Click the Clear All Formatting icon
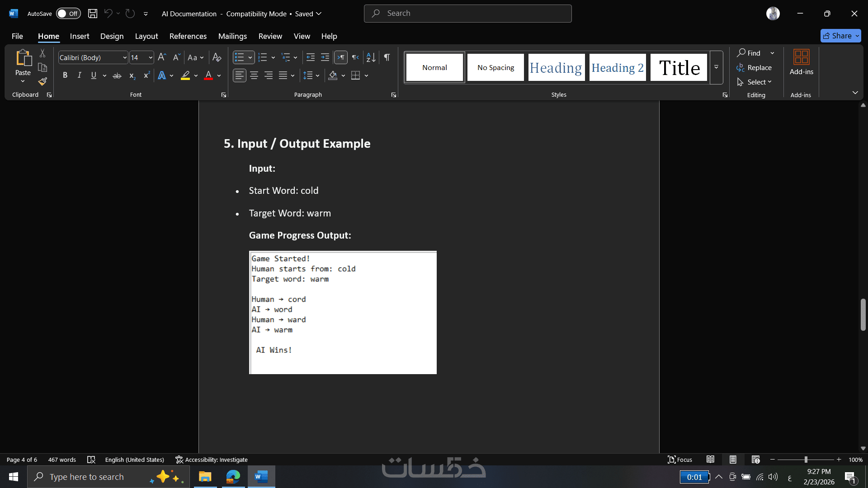Image resolution: width=868 pixels, height=488 pixels. 217,57
